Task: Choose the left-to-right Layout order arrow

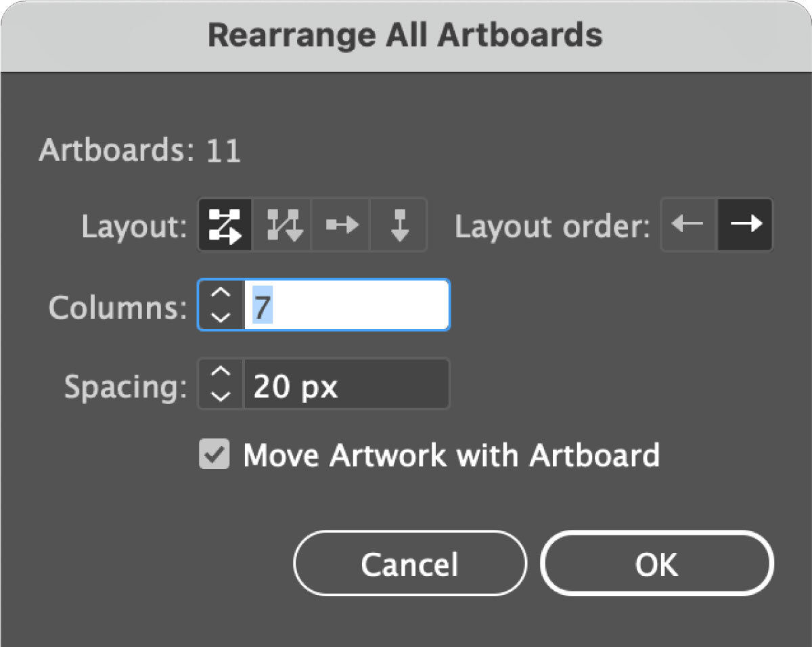Action: 744,225
